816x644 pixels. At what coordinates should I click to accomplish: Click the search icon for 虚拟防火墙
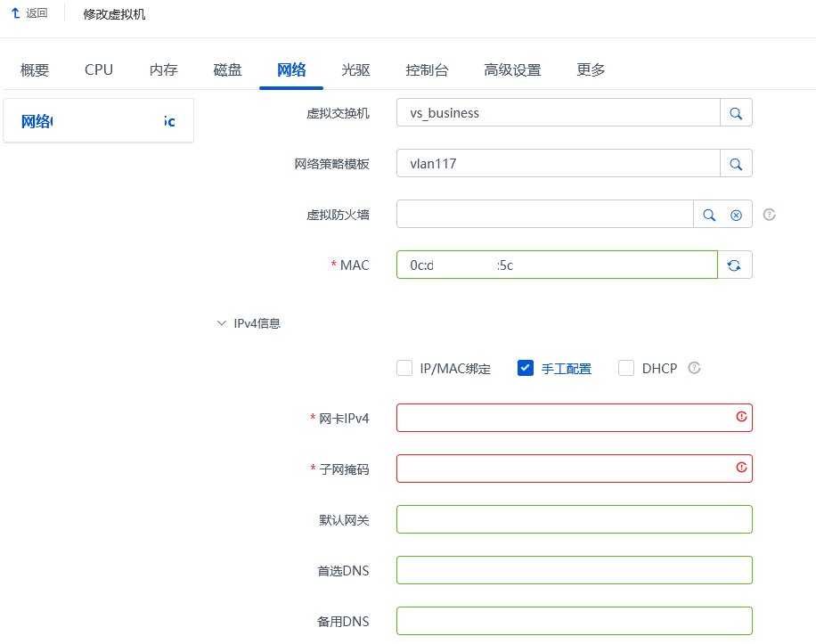point(709,215)
